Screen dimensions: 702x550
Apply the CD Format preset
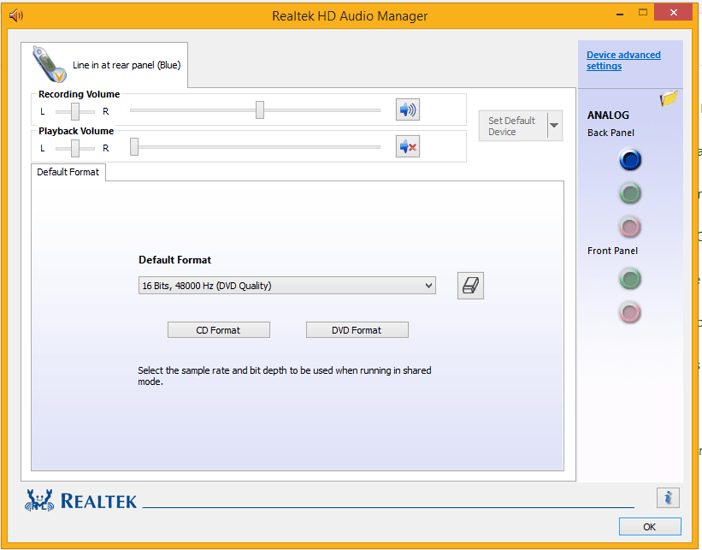[x=218, y=330]
